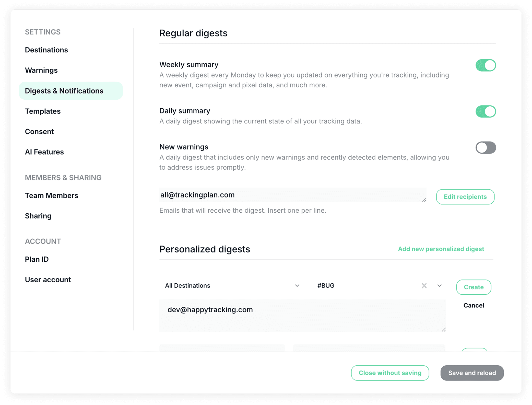Cancel the new personalized digest
The height and width of the screenshot is (405, 532).
(x=474, y=305)
